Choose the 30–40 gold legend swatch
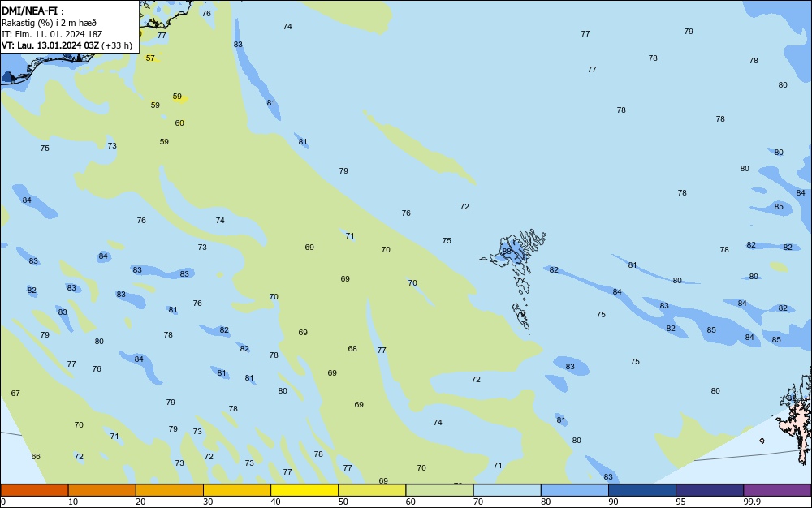Screen dimensions: 812x508 (236, 490)
